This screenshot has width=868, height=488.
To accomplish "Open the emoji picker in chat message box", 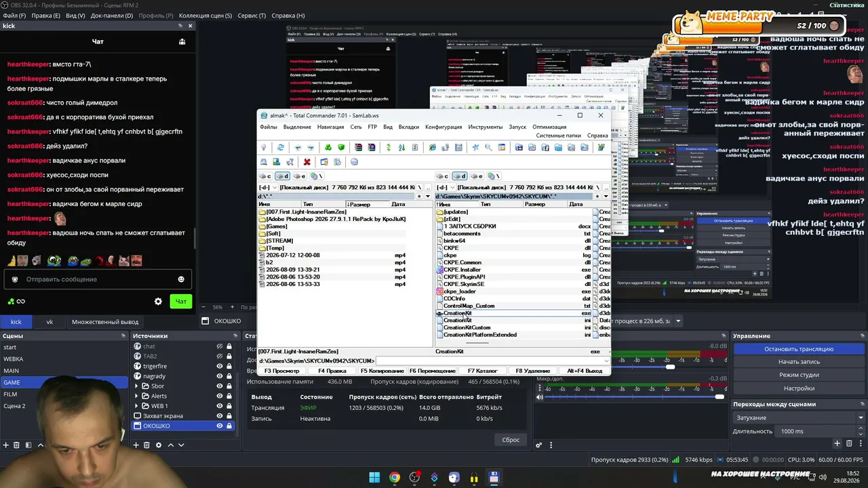I will click(x=181, y=279).
